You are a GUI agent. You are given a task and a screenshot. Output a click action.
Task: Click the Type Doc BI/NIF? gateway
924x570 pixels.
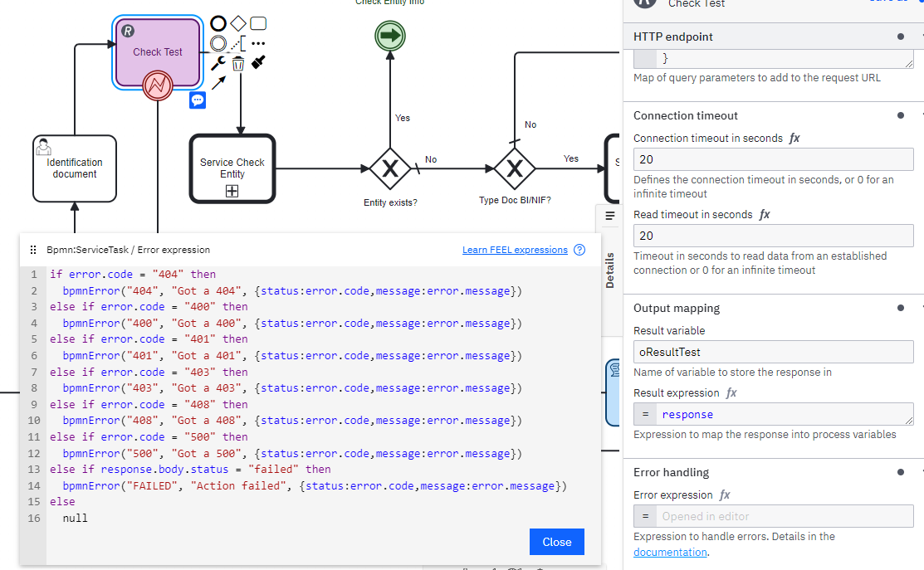(x=515, y=169)
